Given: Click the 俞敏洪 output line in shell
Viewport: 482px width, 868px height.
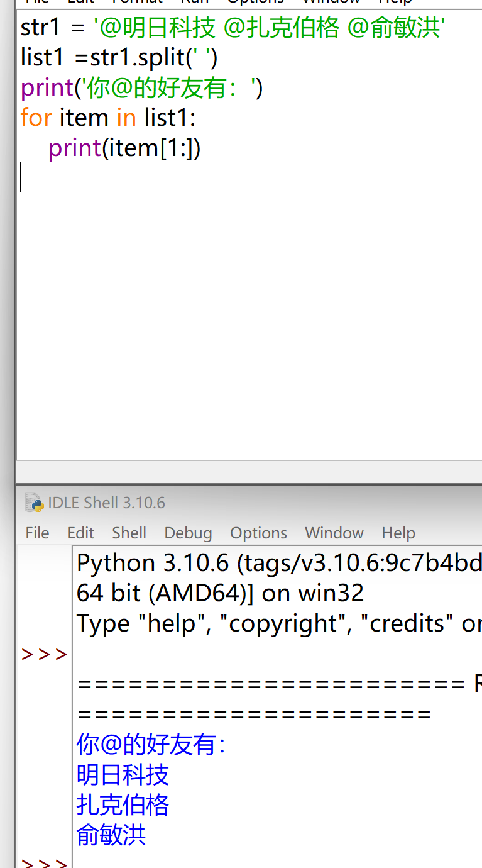Looking at the screenshot, I should tap(111, 835).
